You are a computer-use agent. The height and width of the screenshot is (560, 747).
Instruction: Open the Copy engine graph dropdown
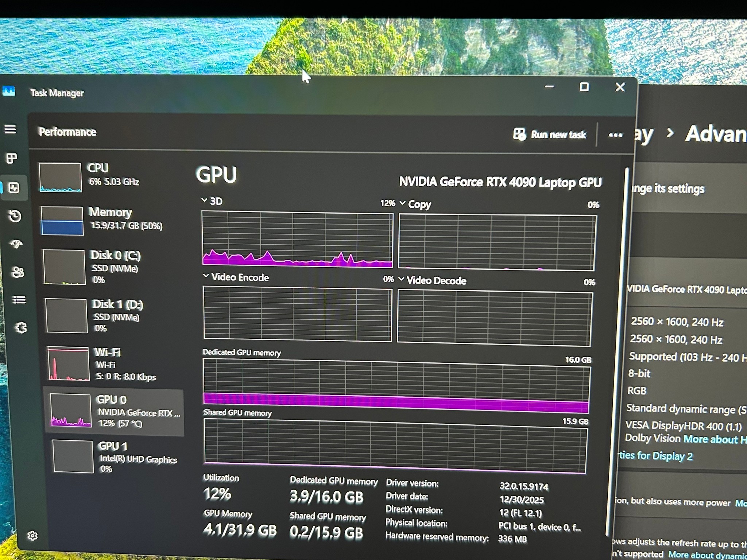pyautogui.click(x=415, y=204)
